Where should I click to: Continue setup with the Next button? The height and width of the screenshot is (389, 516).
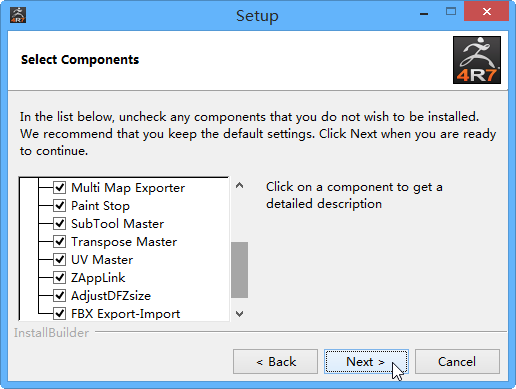click(x=366, y=361)
